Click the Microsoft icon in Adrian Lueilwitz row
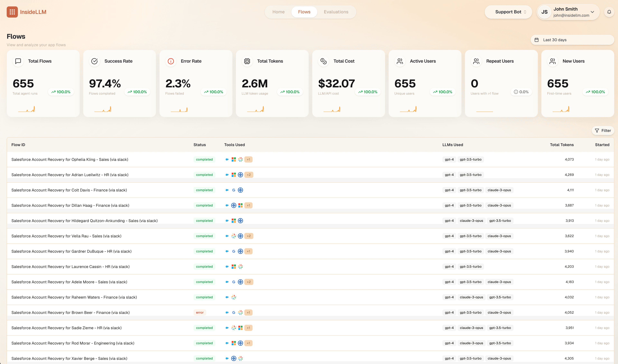 234,175
